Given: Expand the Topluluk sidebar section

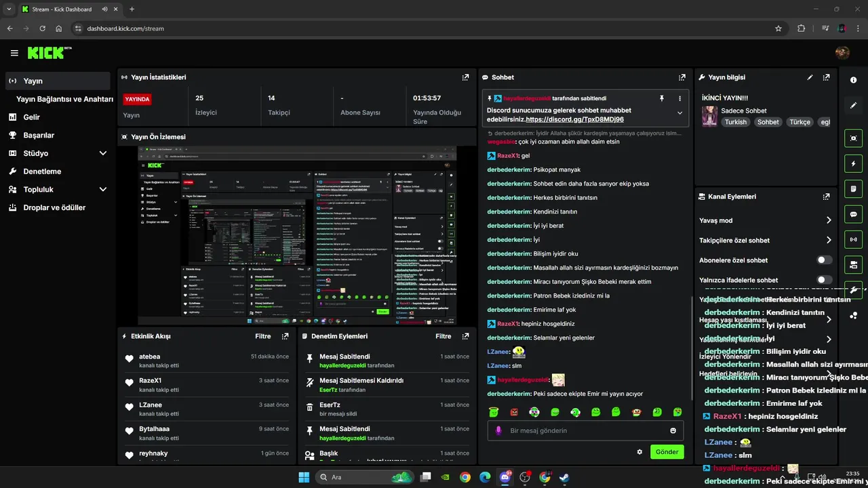Looking at the screenshot, I should click(103, 190).
